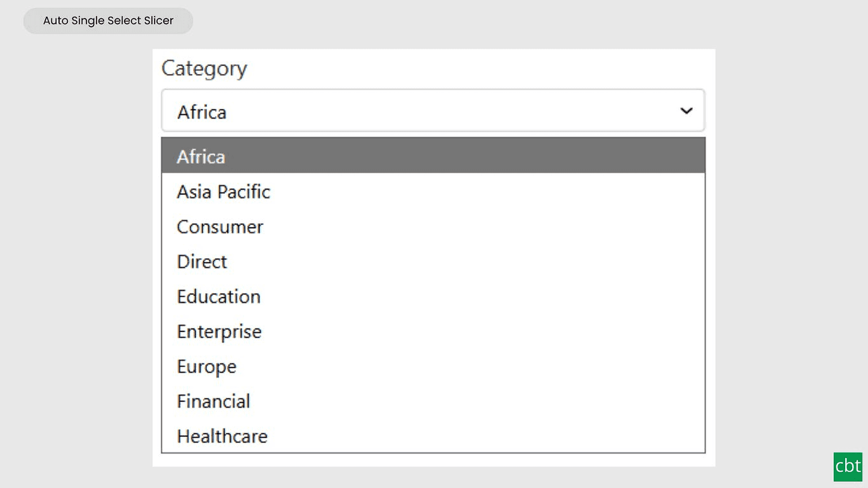Click the Category slicer header label
The width and height of the screenshot is (868, 488).
pyautogui.click(x=204, y=69)
